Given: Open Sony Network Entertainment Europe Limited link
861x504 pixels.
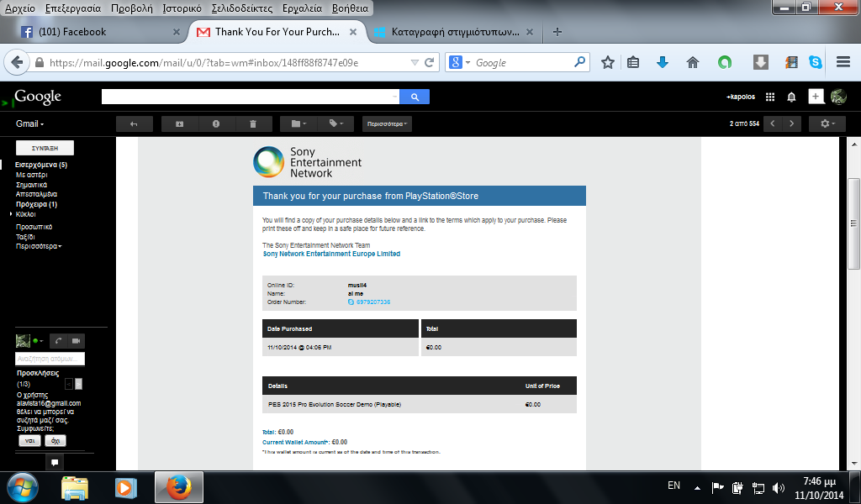Looking at the screenshot, I should [x=331, y=254].
